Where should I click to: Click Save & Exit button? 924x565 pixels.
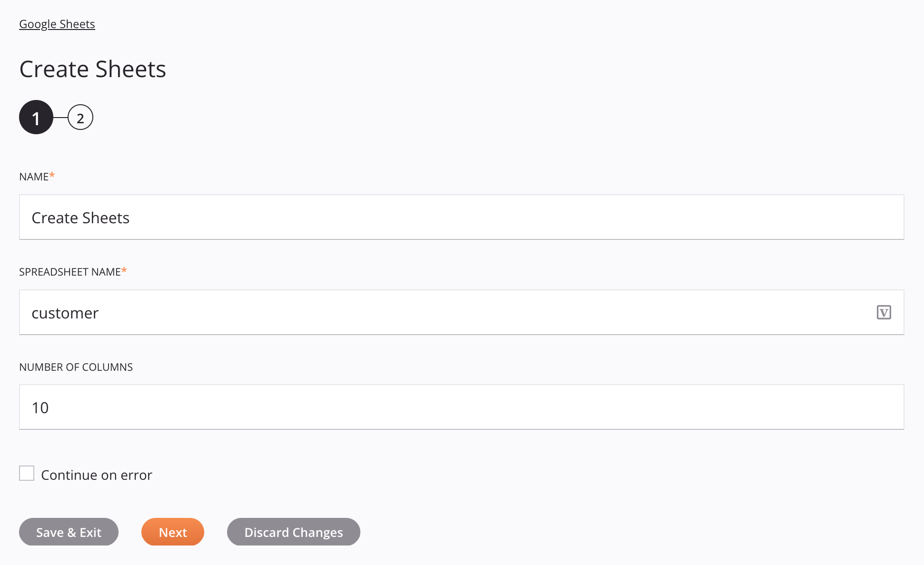[x=70, y=531]
